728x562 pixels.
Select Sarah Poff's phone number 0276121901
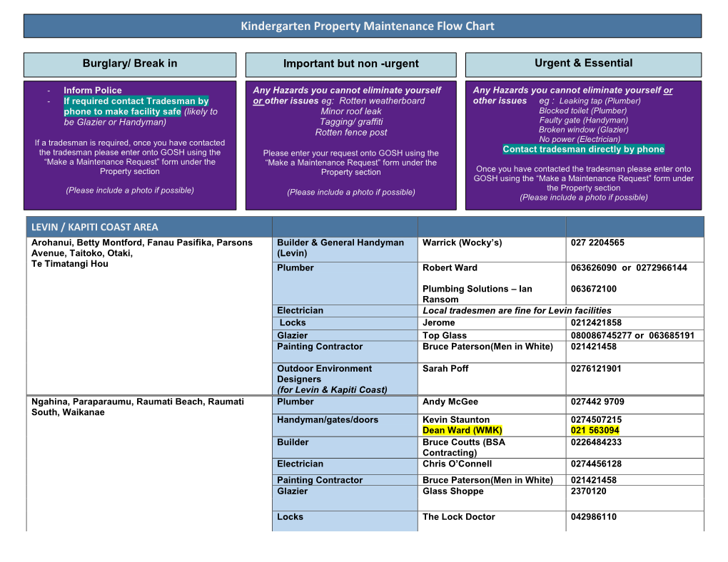click(x=596, y=369)
